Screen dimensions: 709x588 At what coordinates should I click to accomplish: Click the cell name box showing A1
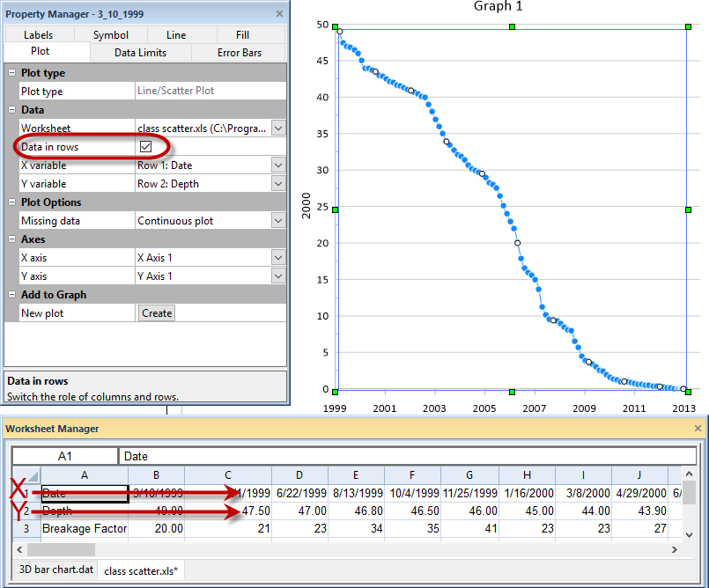[64, 456]
